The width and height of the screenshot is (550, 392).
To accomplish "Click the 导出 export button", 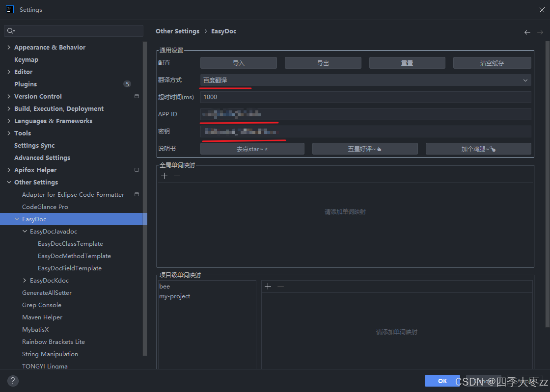I will [x=323, y=63].
